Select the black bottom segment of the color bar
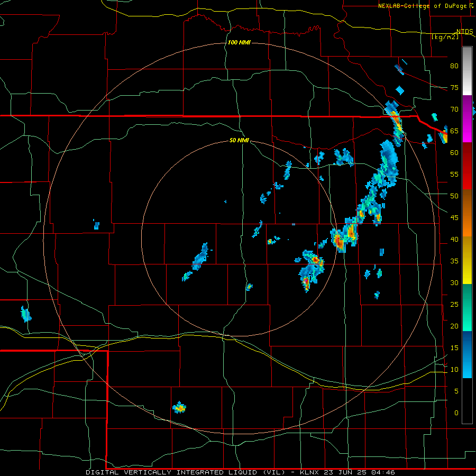 pos(467,401)
